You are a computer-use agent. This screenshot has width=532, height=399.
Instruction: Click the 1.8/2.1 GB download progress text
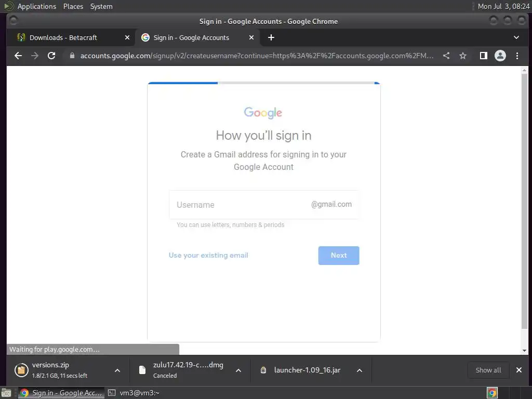(59, 376)
